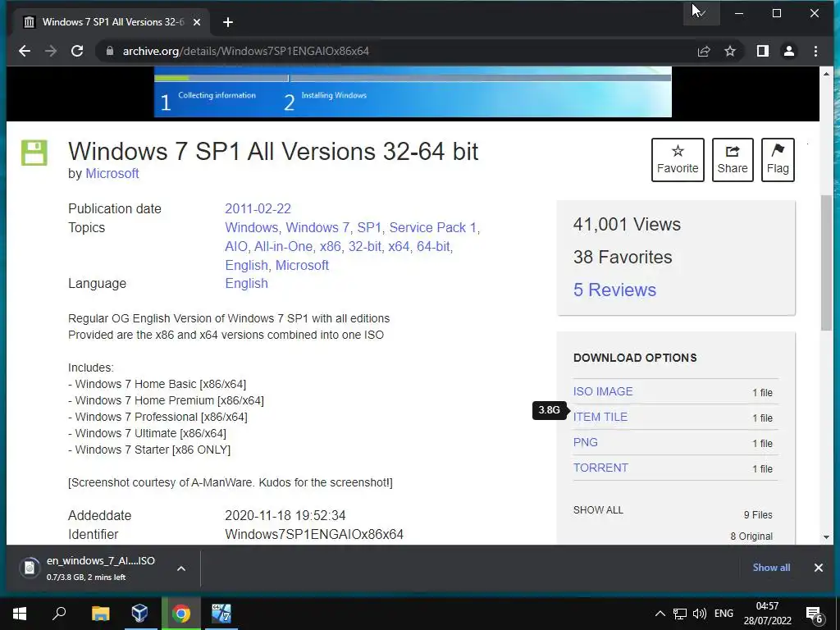The height and width of the screenshot is (630, 840).
Task: Open the Chrome profile icon
Action: pyautogui.click(x=789, y=52)
